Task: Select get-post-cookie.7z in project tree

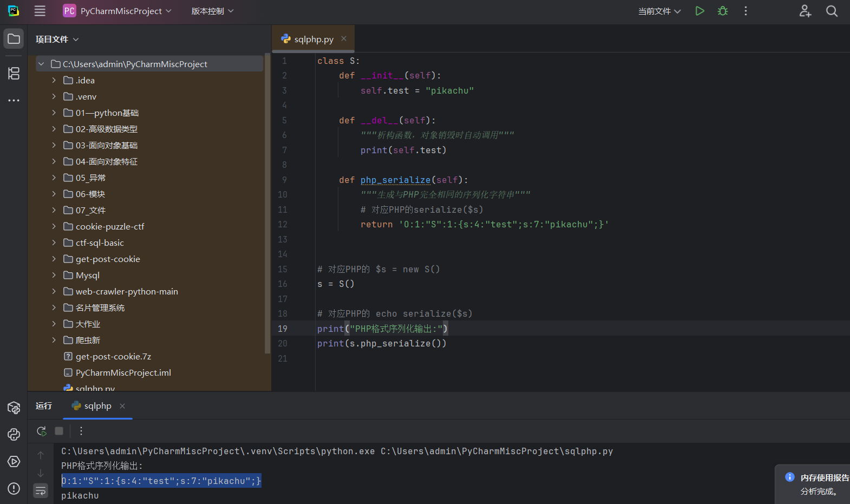Action: point(113,356)
